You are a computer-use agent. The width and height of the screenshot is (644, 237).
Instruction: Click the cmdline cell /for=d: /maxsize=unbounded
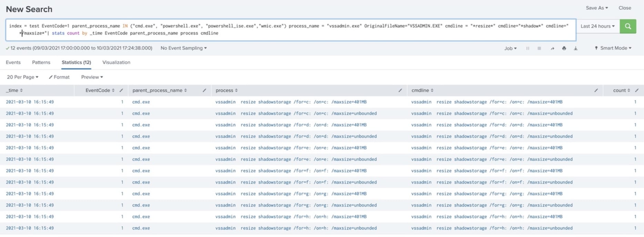click(492, 136)
